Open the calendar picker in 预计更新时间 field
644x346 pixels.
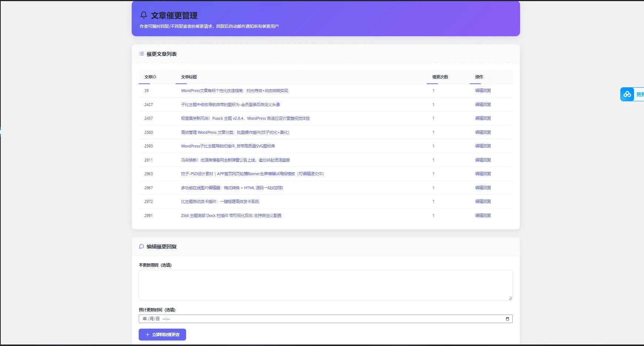tap(507, 319)
